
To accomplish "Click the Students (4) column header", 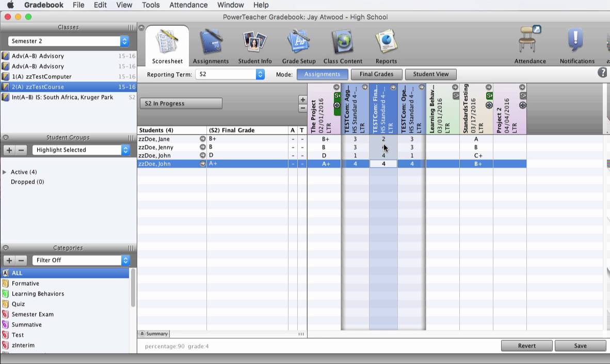I will pyautogui.click(x=171, y=130).
